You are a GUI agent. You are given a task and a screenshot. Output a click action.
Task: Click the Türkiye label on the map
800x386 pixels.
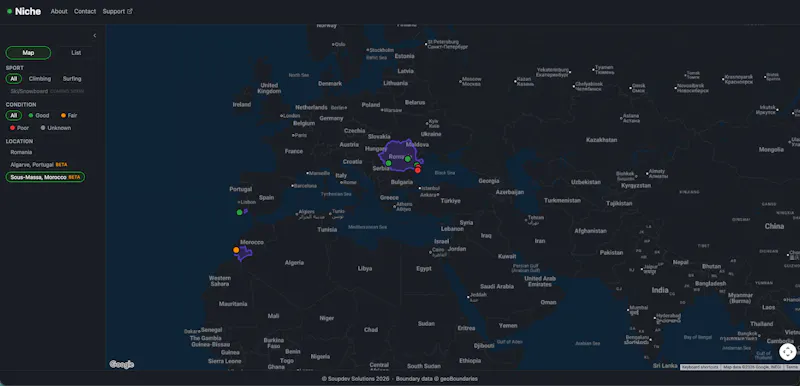click(451, 201)
